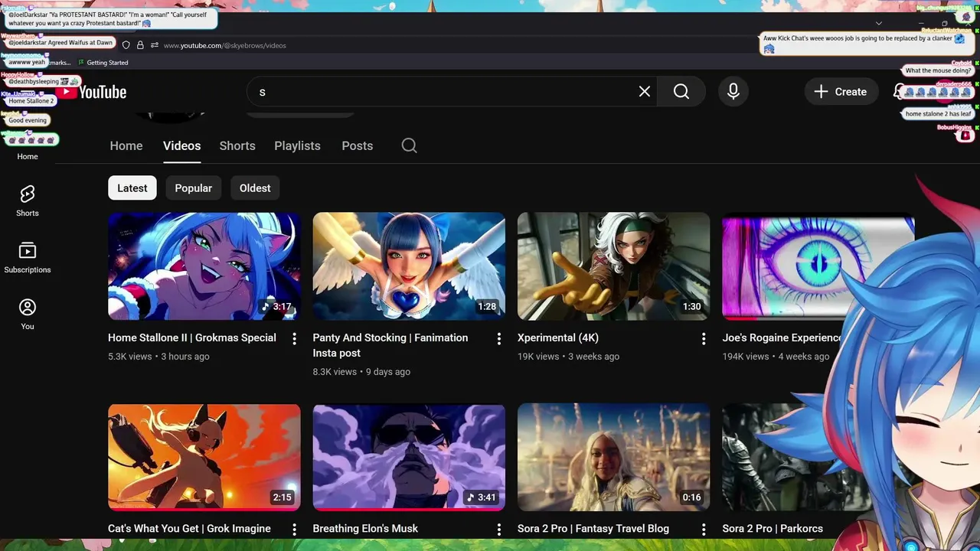Open the Xperimental (4K) thumbnail
980x551 pixels.
tap(614, 266)
